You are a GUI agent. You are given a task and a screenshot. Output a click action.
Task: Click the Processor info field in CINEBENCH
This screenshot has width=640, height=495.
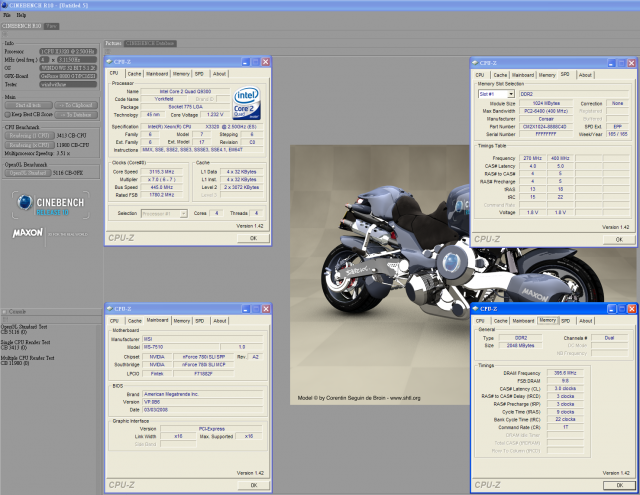point(68,52)
